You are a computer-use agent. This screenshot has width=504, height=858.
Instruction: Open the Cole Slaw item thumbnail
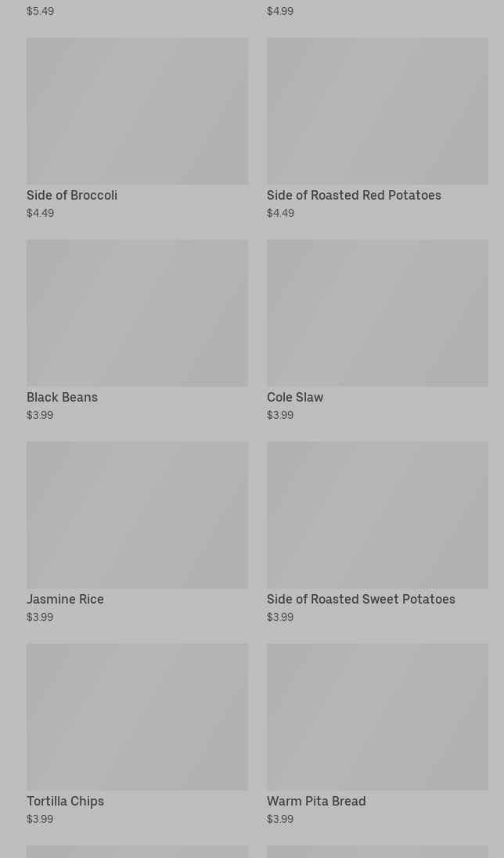[377, 313]
